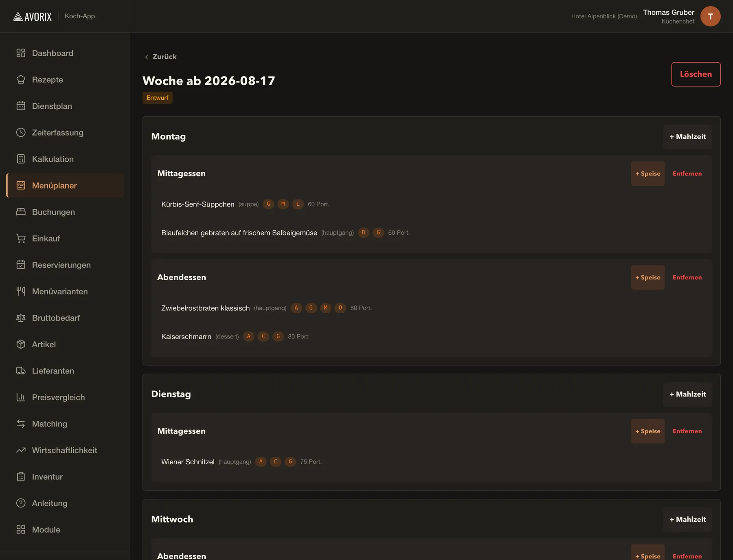Add a Mahlzeit to Dienstag
The height and width of the screenshot is (560, 733).
pos(688,394)
